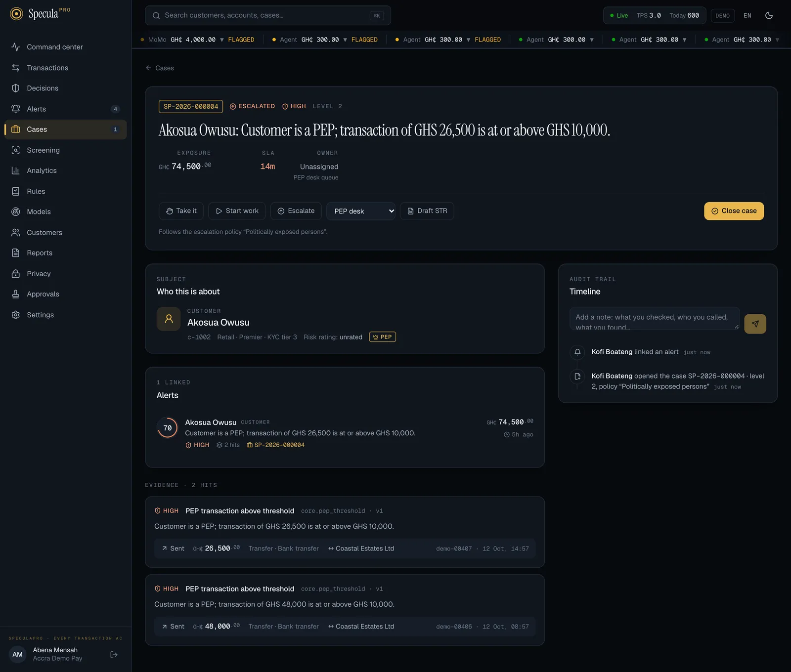Focus the search customers field
791x672 pixels.
click(x=267, y=15)
